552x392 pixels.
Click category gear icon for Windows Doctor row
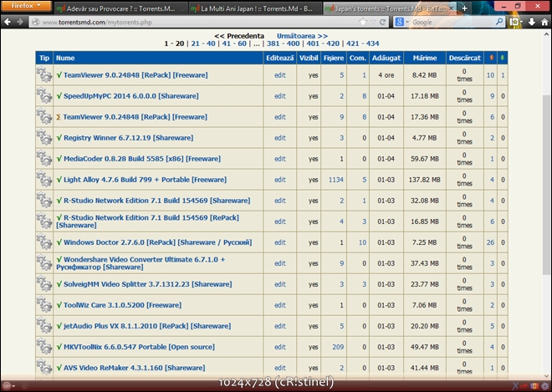click(x=44, y=242)
